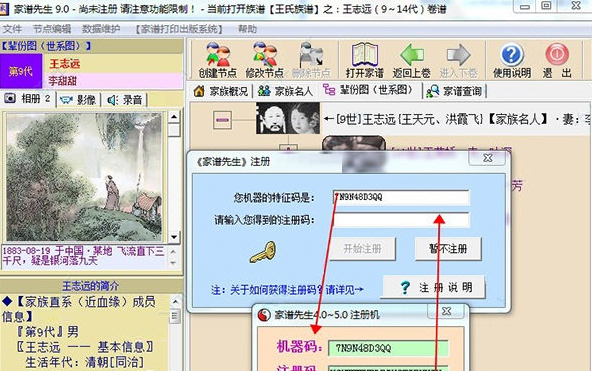Click the keygen window's red swirl icon
This screenshot has height=371, width=592.
point(264,315)
